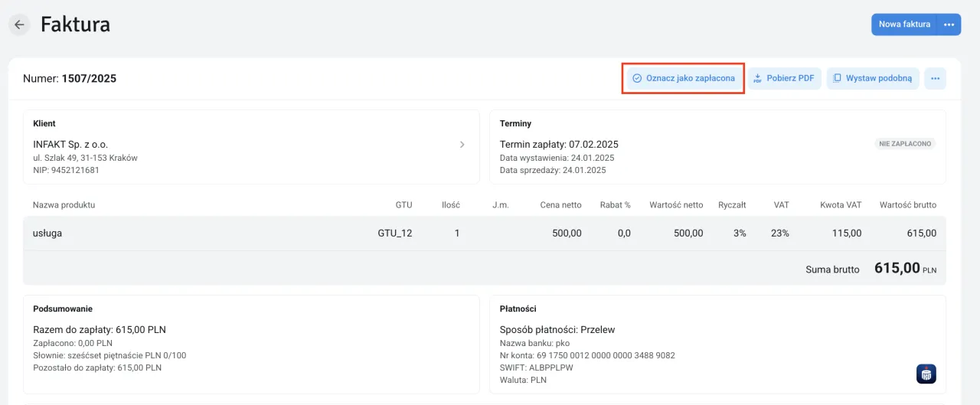Click the back arrow next to Faktura

[20, 24]
